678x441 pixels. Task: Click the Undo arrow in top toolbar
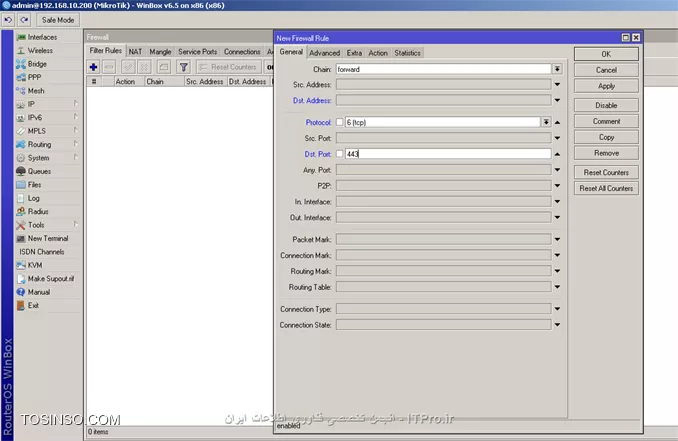[8, 20]
